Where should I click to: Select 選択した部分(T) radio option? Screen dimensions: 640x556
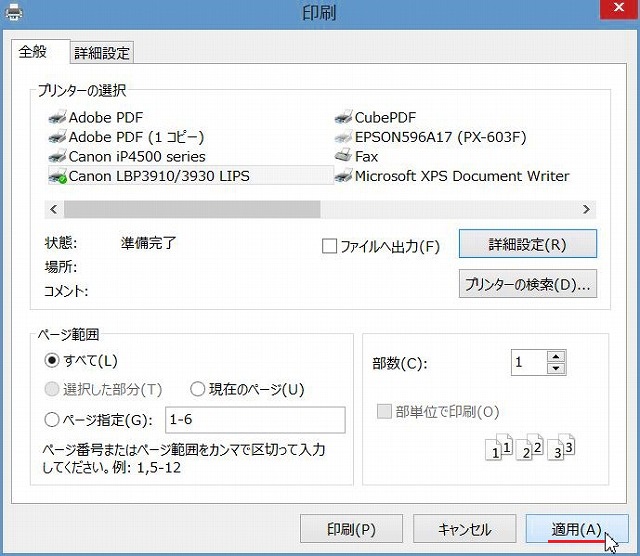click(x=52, y=389)
